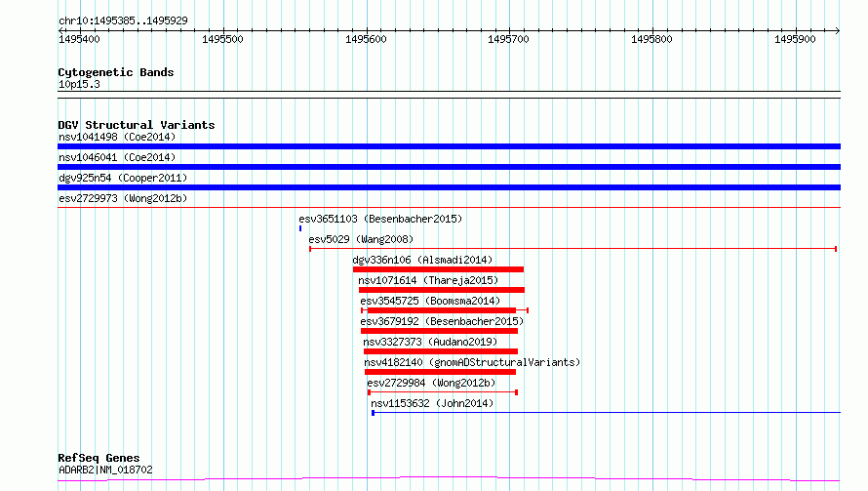Click variant label esv3679192 (Besenbacher2015)
The image size is (868, 491).
click(442, 321)
